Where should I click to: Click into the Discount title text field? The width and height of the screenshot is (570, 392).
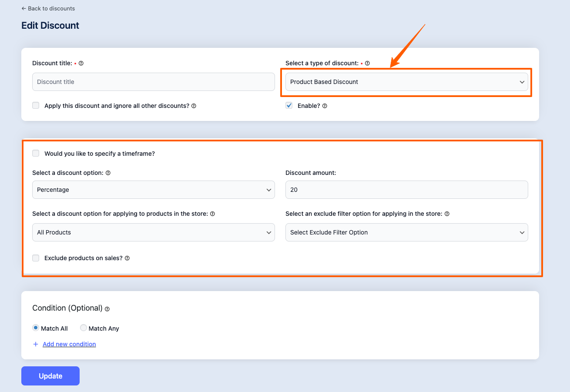click(x=153, y=82)
